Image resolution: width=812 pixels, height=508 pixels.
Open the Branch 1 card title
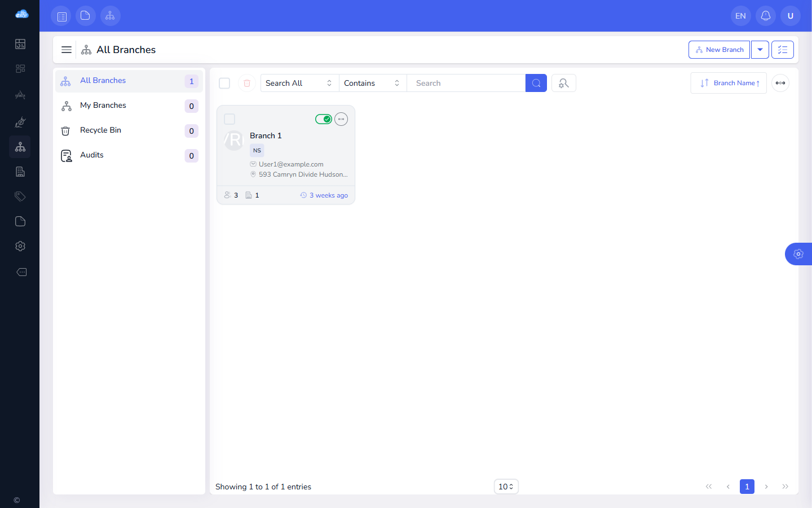pos(266,135)
